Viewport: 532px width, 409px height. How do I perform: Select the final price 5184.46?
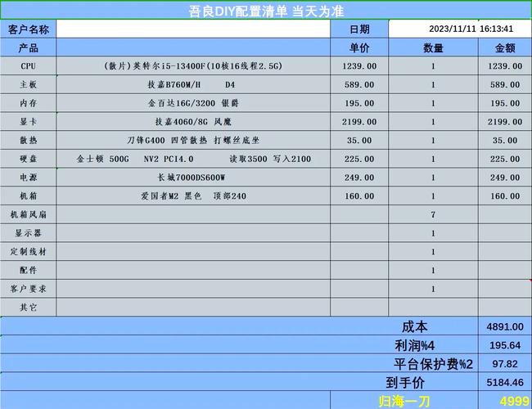pos(505,382)
